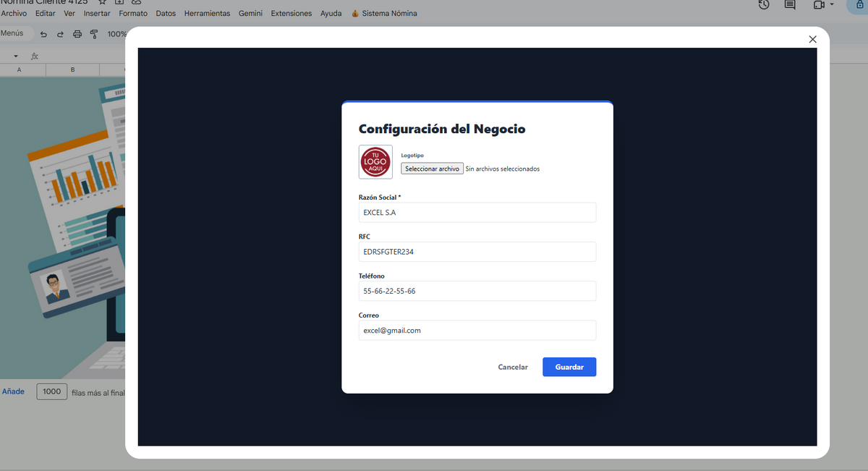The height and width of the screenshot is (471, 868).
Task: Click the undo arrow in Sheets toolbar
Action: pyautogui.click(x=43, y=34)
